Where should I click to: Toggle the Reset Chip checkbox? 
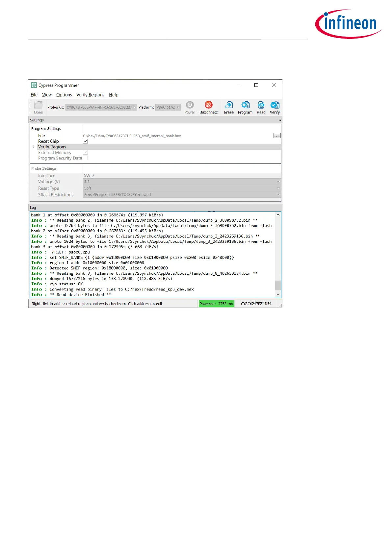point(85,141)
